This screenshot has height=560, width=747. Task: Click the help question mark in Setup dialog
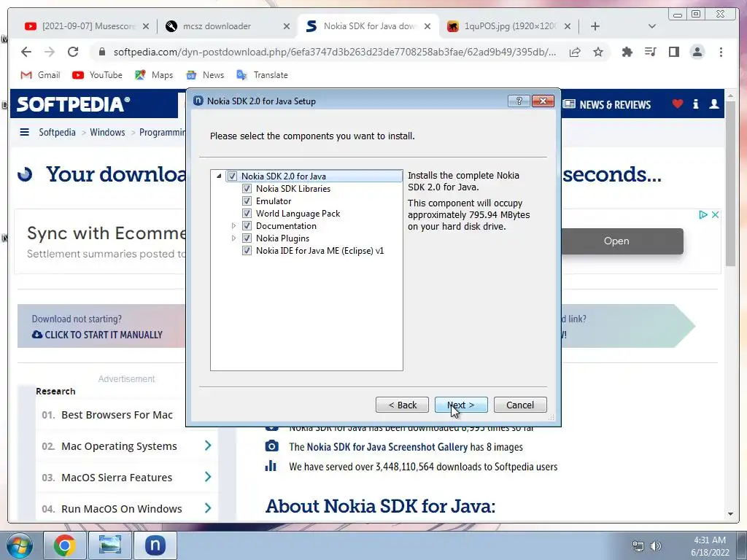coord(519,101)
